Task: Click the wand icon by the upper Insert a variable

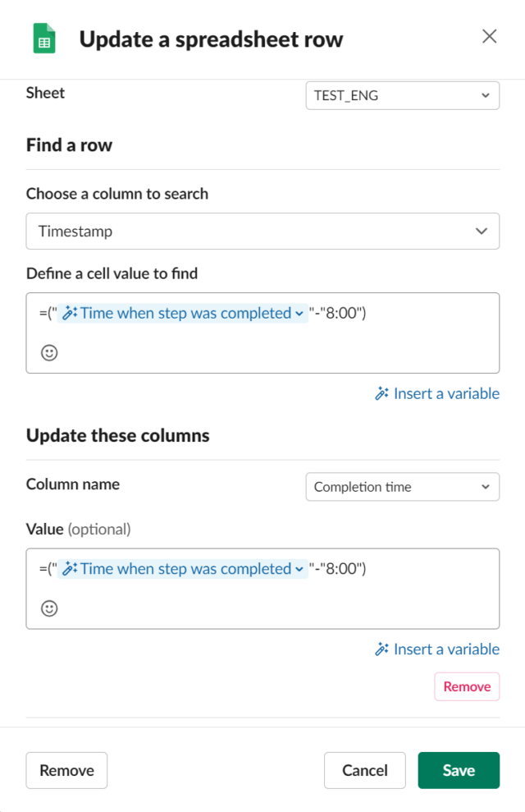Action: (381, 393)
